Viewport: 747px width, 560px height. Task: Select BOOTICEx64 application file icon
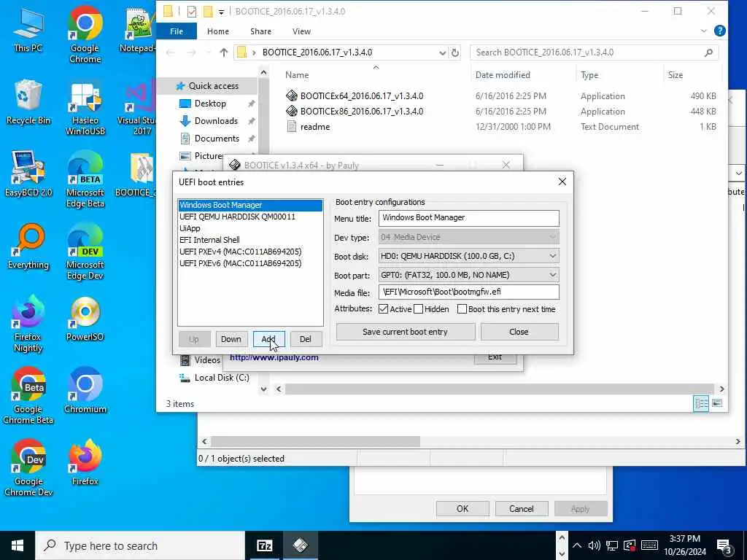click(292, 96)
